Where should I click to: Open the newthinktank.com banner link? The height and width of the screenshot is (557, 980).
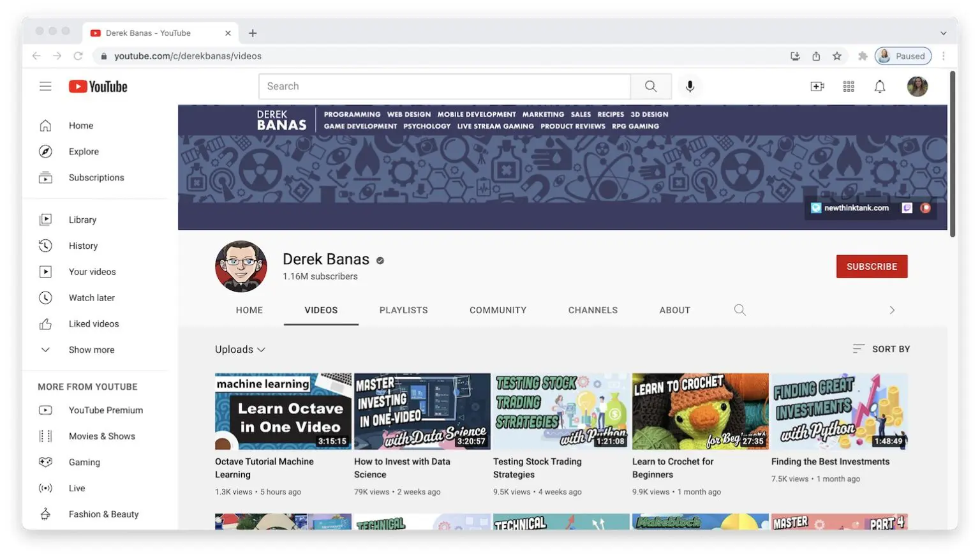point(856,208)
